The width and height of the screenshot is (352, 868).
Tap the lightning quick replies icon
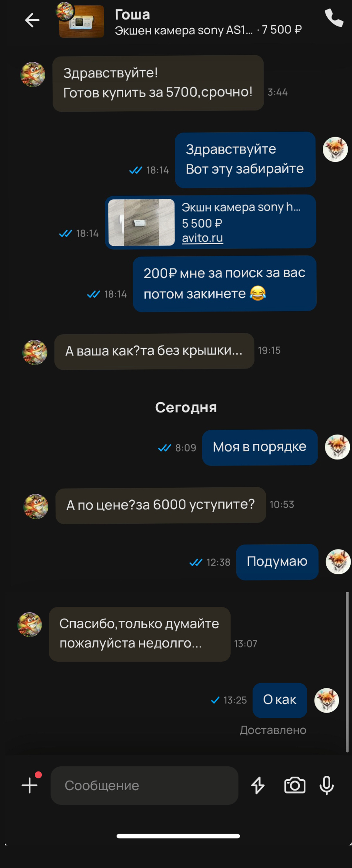258,785
